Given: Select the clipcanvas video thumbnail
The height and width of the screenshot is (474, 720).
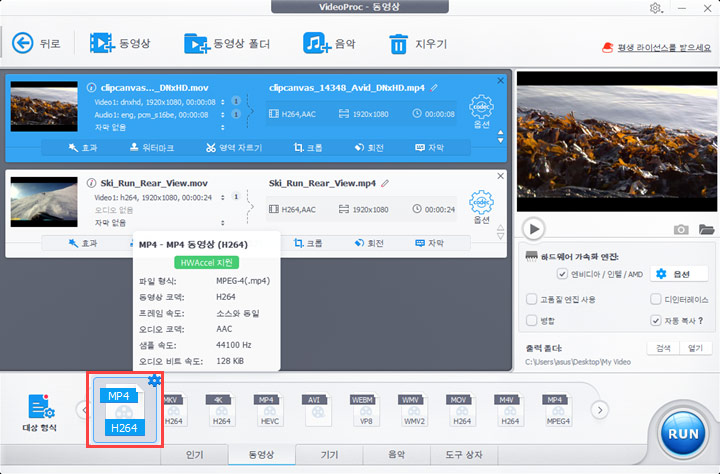Looking at the screenshot, I should pyautogui.click(x=44, y=107).
